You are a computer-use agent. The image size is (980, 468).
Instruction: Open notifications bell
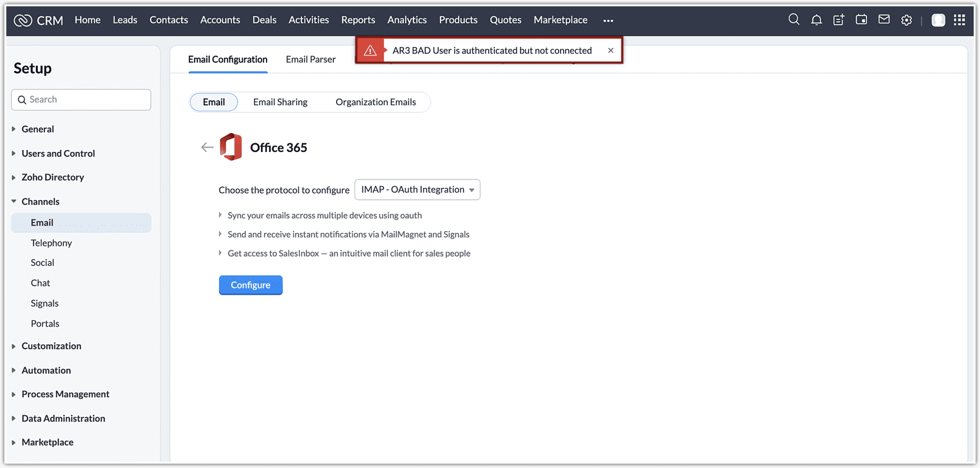coord(816,20)
